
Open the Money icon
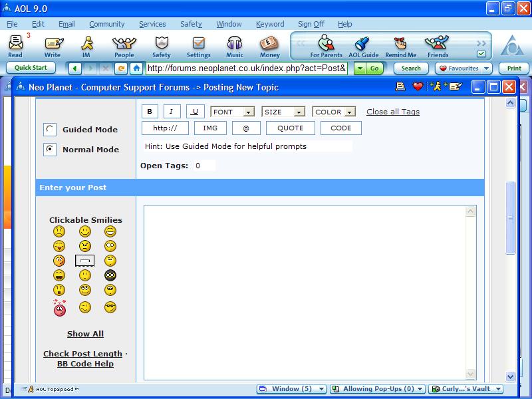(x=270, y=46)
